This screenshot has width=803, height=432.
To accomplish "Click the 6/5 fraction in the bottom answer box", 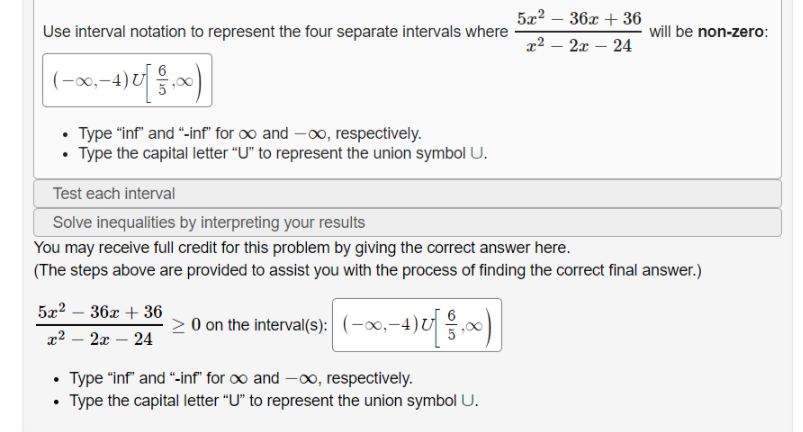I will [x=452, y=324].
